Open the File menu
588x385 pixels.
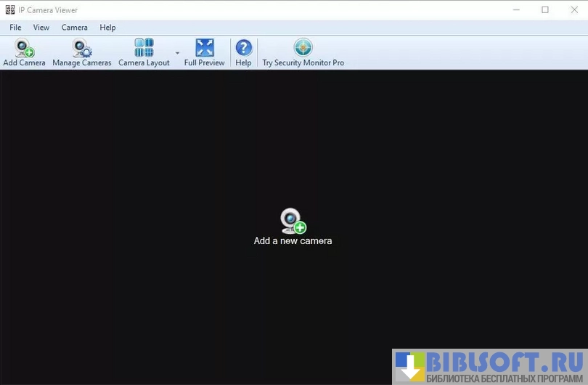[x=15, y=28]
